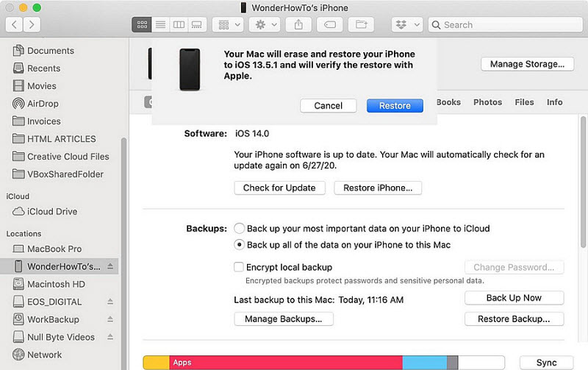Eject WonderHowTo's iPhone
The height and width of the screenshot is (370, 588).
pos(110,266)
